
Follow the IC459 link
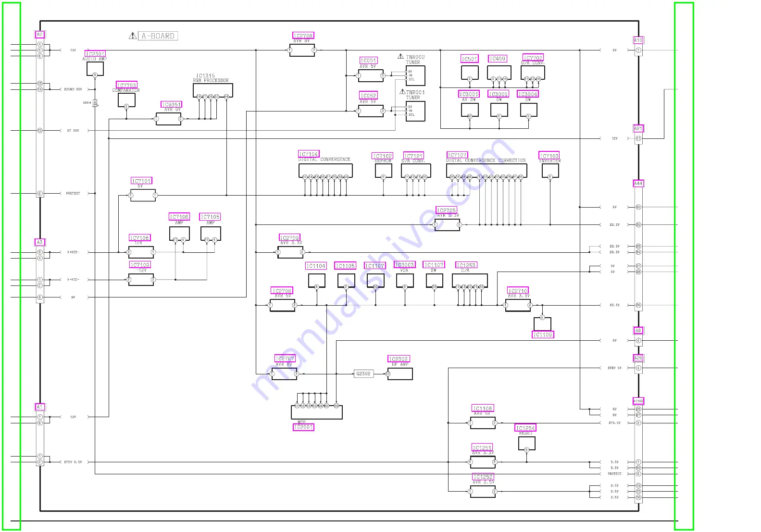coord(498,59)
